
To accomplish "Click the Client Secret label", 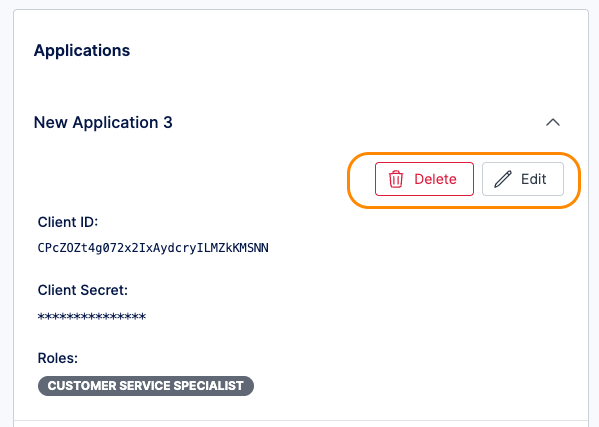I will [x=83, y=290].
